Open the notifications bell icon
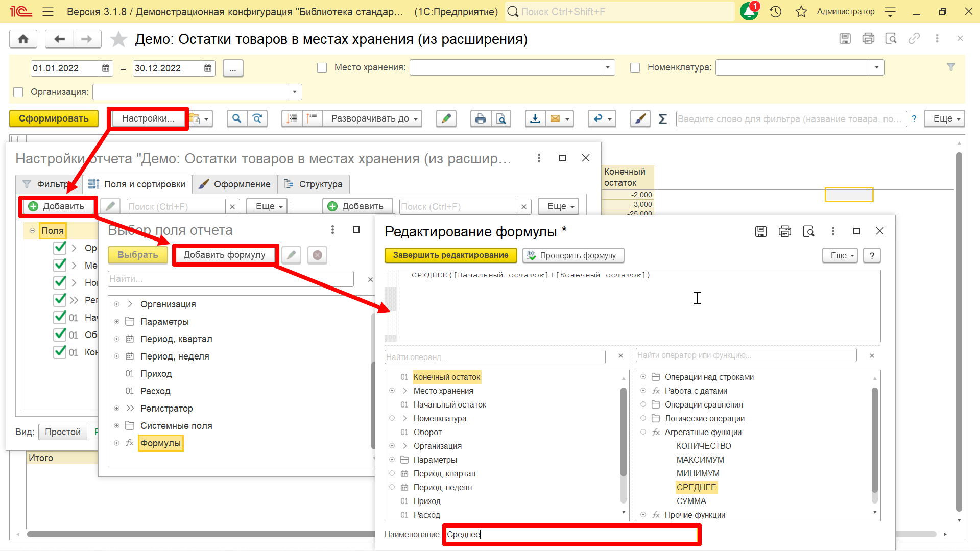The height and width of the screenshot is (551, 980). (x=749, y=11)
